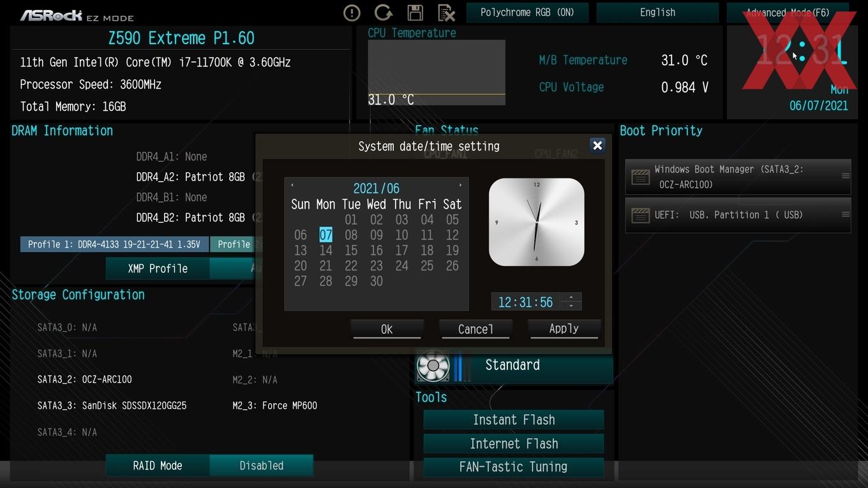The height and width of the screenshot is (488, 868).
Task: Select date 12 in the calendar
Action: coord(453,235)
